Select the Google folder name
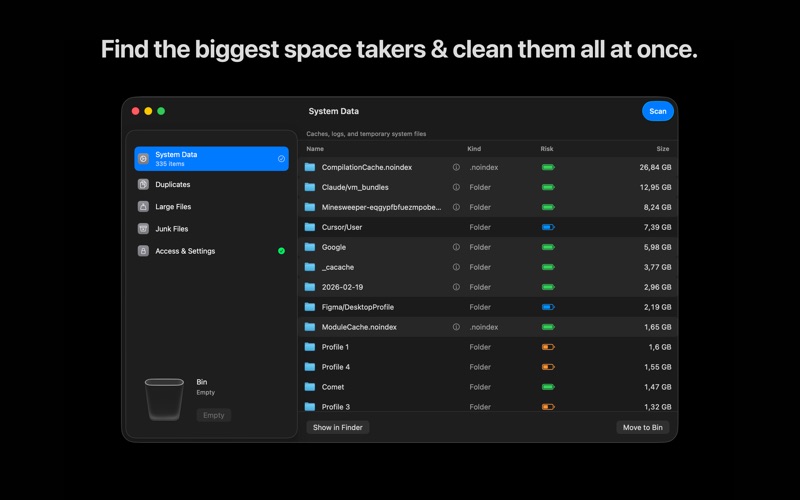The image size is (800, 500). pos(334,247)
